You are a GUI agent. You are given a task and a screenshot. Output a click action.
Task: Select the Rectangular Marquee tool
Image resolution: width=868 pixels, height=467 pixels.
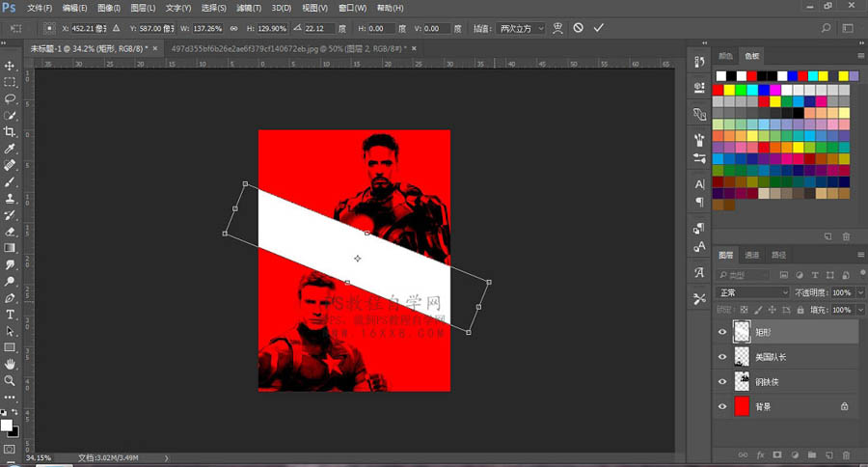[10, 83]
